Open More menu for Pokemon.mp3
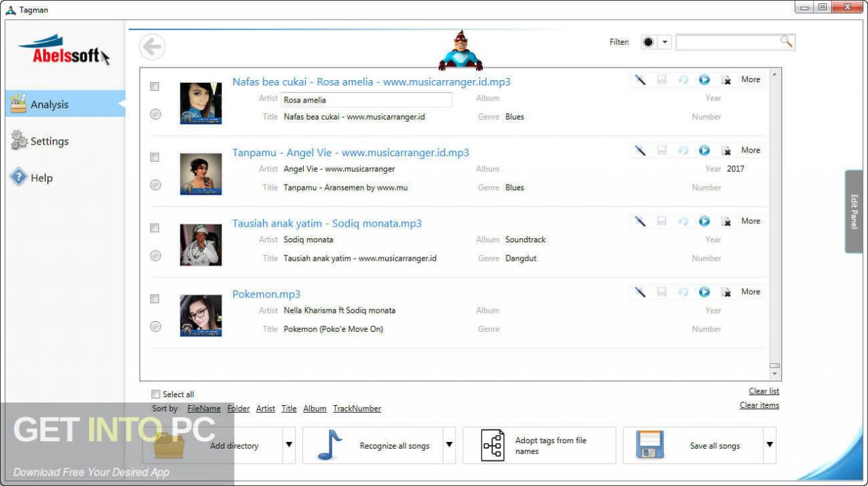 [x=751, y=292]
